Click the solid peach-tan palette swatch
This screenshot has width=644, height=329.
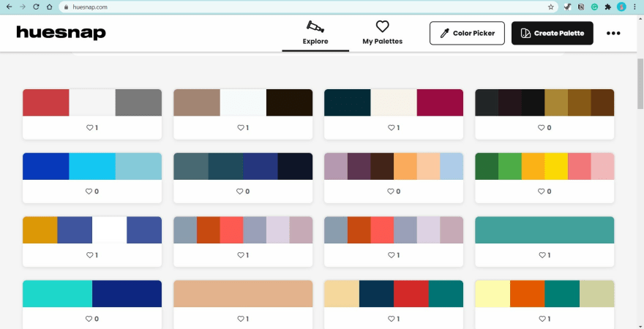point(243,294)
